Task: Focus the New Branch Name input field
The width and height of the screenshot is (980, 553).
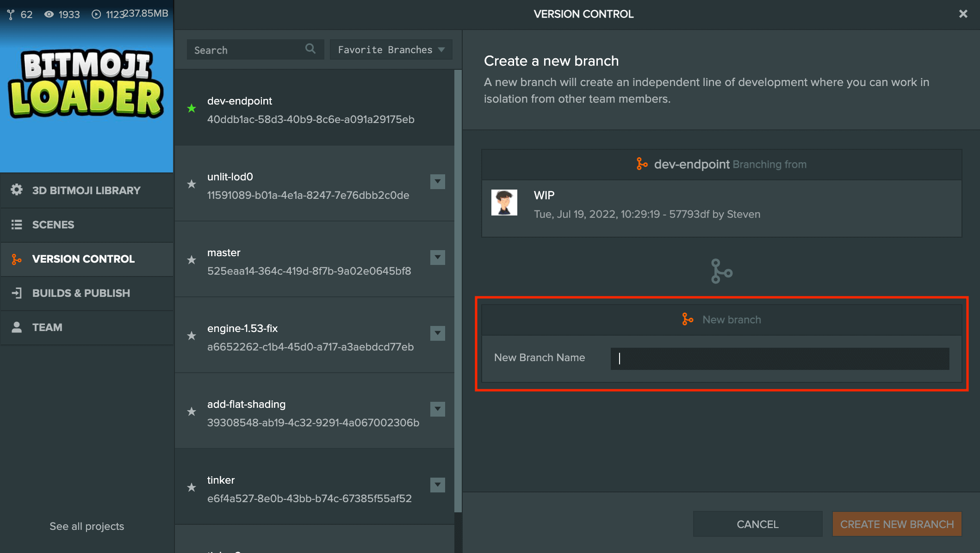Action: point(780,359)
